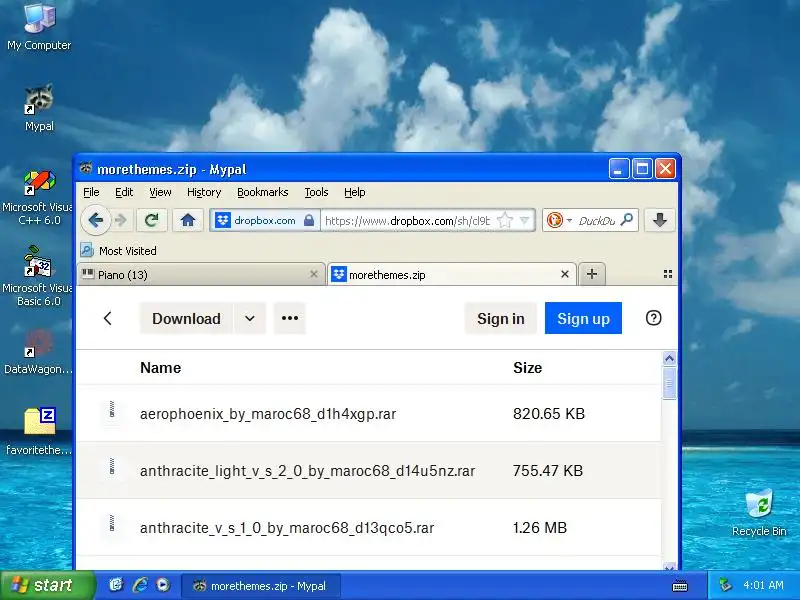Click the blue Sign up button
Viewport: 800px width, 600px height.
click(x=583, y=318)
